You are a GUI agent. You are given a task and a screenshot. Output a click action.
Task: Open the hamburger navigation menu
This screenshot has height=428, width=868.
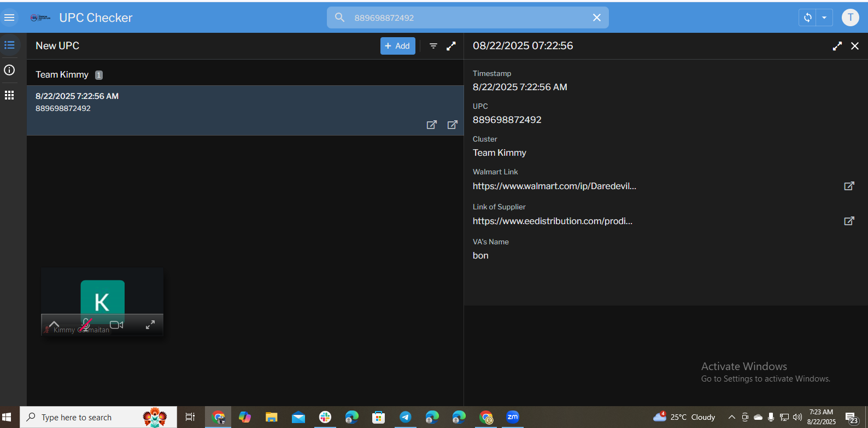pyautogui.click(x=9, y=17)
